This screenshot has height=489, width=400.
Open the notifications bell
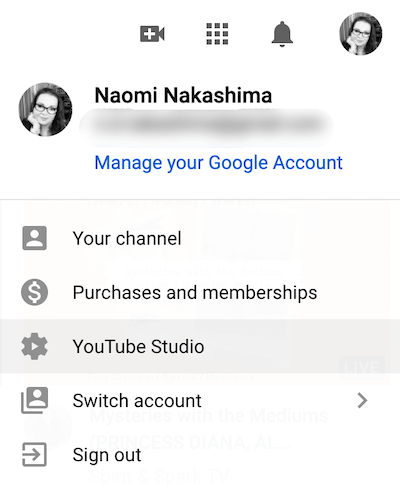point(282,34)
